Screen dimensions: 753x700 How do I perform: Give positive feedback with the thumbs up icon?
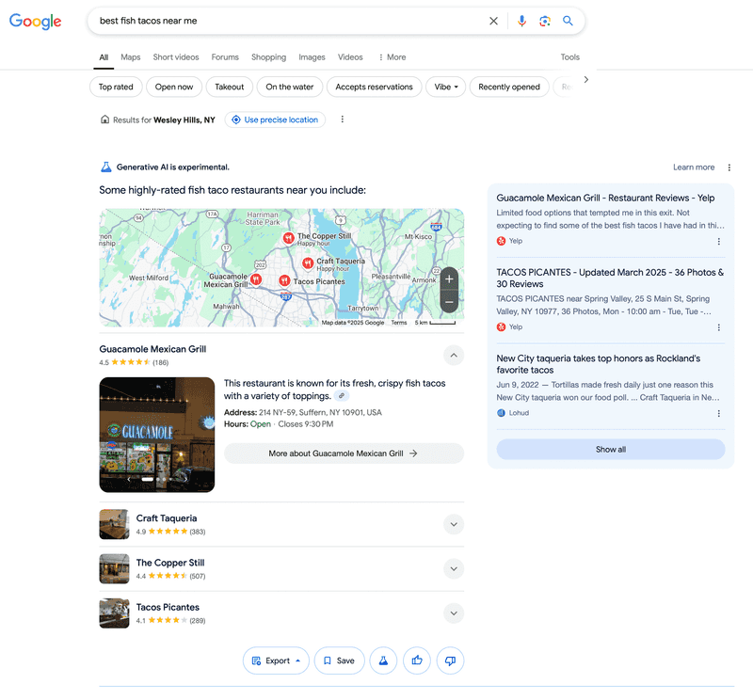416,660
